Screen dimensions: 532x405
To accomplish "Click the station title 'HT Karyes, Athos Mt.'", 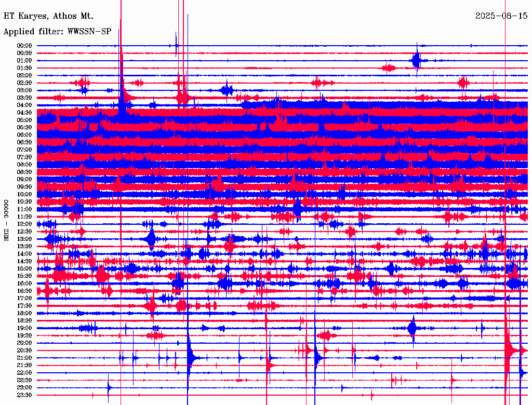I will [48, 16].
